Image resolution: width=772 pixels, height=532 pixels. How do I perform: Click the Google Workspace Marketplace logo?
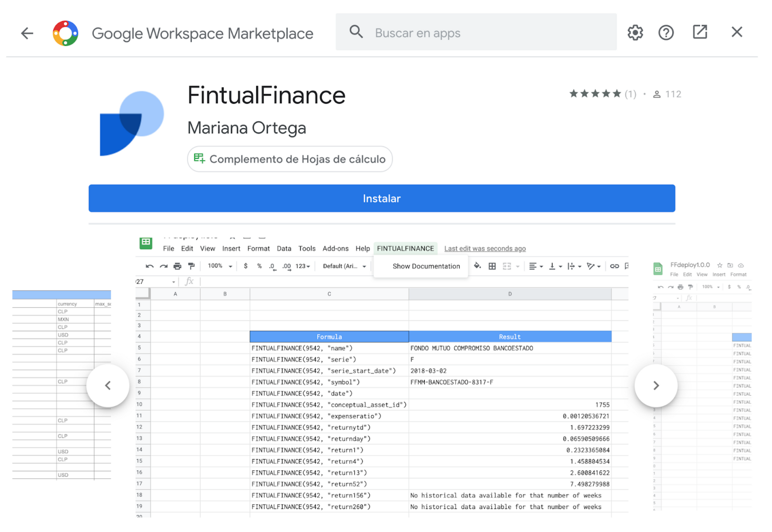[x=66, y=33]
